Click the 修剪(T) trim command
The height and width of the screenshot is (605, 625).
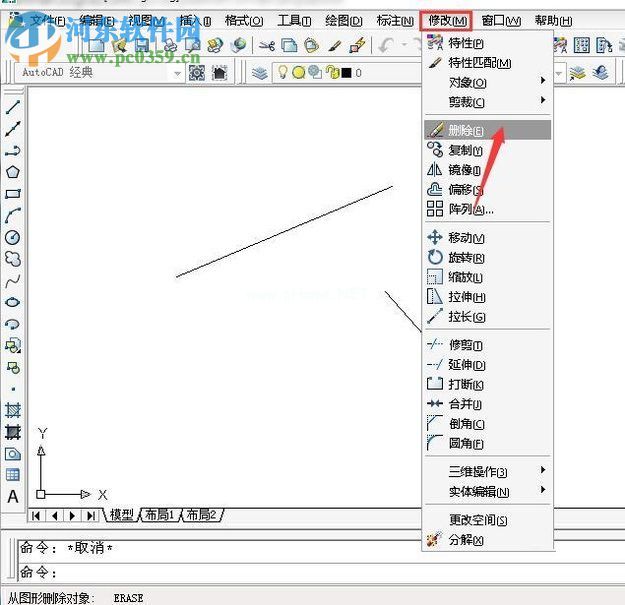click(468, 345)
